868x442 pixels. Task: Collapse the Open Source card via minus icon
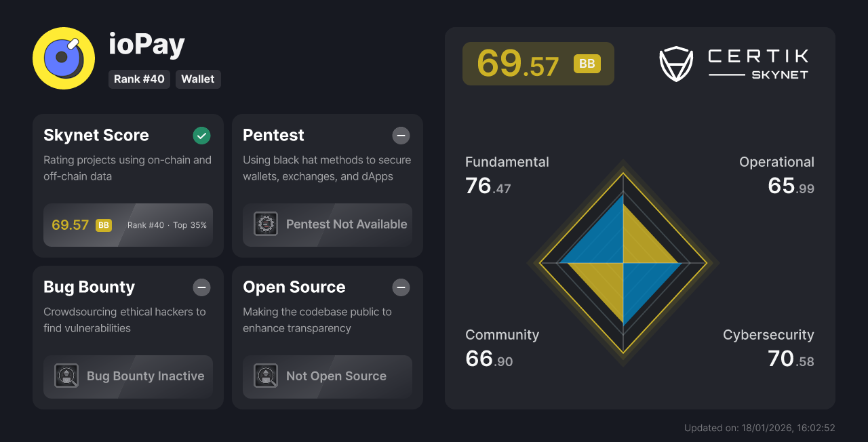(401, 287)
